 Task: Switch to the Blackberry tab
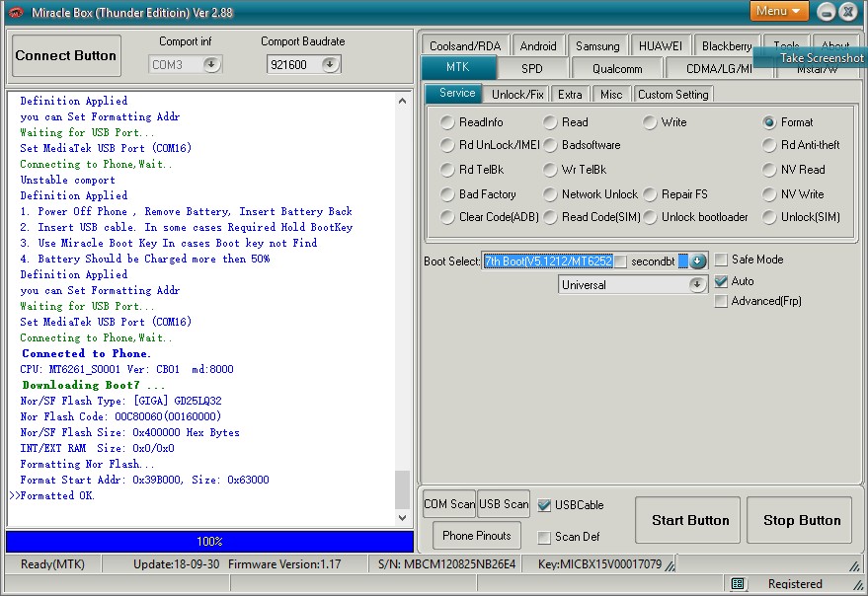726,46
